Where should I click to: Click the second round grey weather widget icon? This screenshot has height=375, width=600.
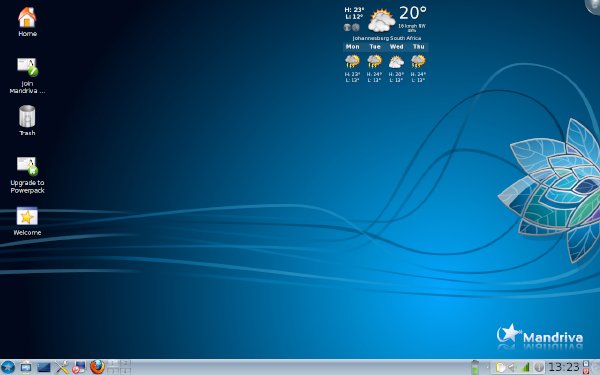tap(356, 27)
